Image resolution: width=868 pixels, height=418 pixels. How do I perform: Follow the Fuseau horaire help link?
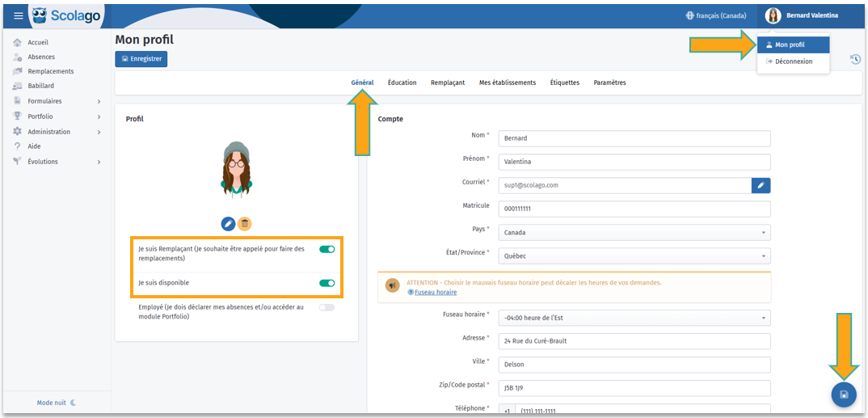(436, 293)
